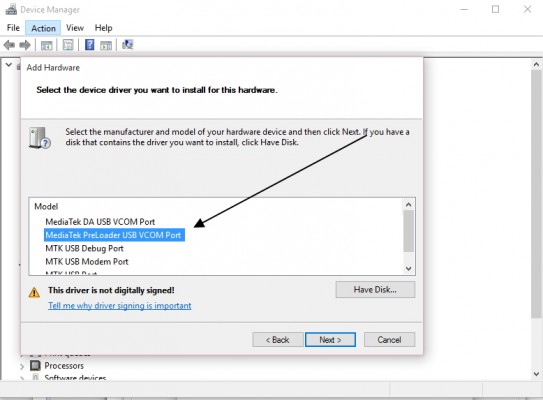Click the Processors chip icon
This screenshot has width=543, height=400.
click(x=35, y=365)
